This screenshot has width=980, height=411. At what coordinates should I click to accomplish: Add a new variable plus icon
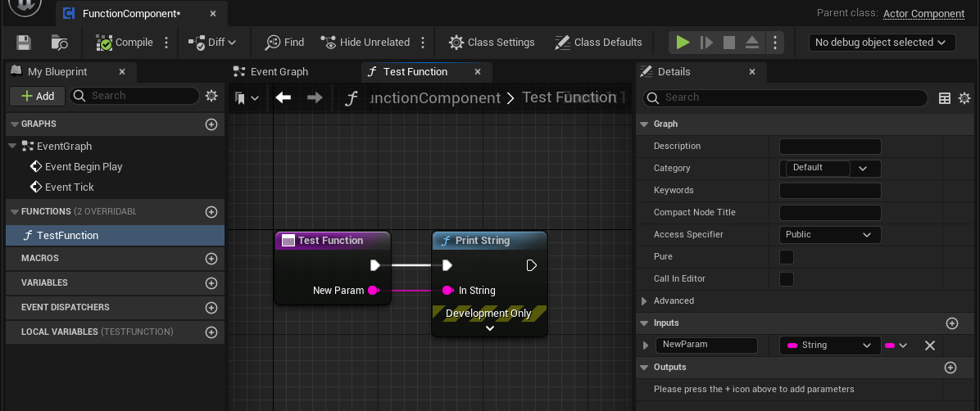(211, 282)
